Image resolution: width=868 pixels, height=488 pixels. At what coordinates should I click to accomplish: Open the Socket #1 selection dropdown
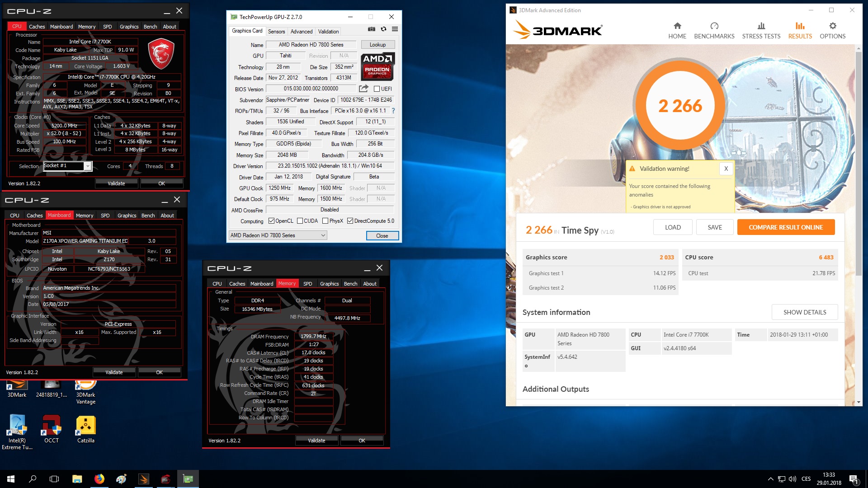click(x=68, y=166)
